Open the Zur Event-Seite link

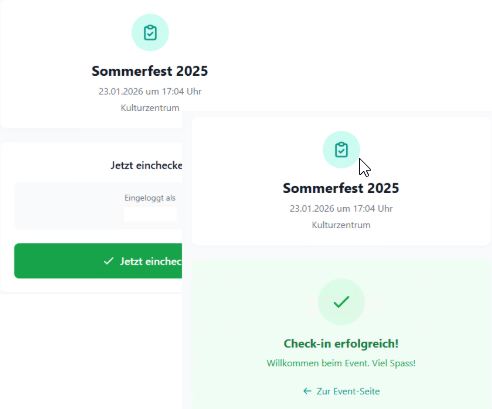[x=341, y=391]
